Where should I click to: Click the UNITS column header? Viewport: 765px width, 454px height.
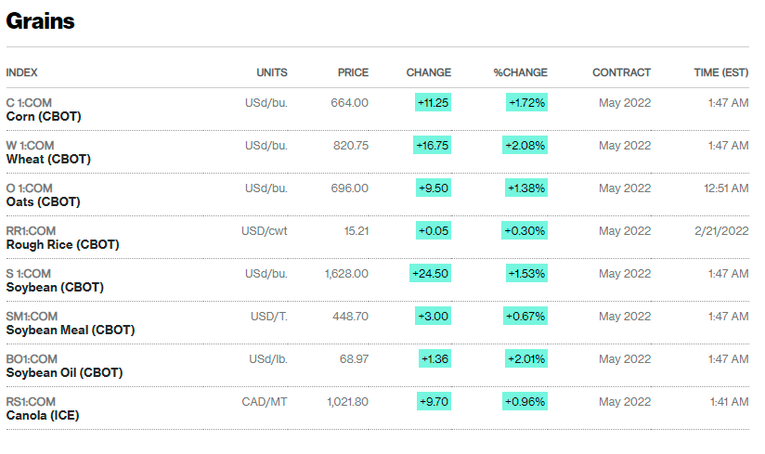(x=271, y=72)
